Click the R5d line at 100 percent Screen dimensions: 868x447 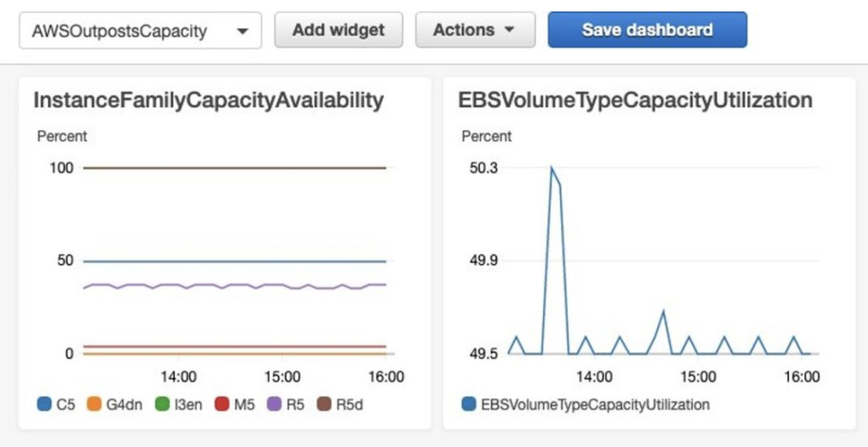pos(234,168)
